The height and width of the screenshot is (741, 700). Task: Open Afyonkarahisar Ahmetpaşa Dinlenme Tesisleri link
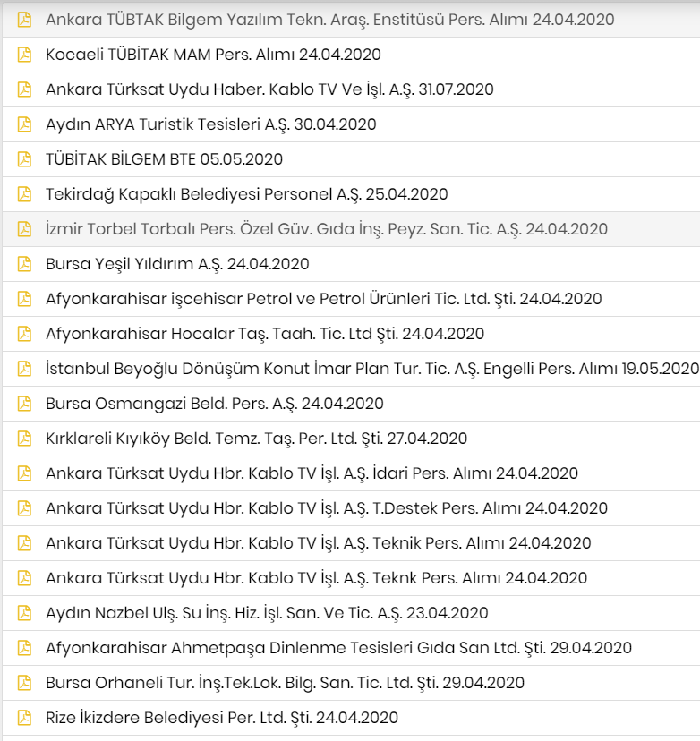click(x=338, y=648)
